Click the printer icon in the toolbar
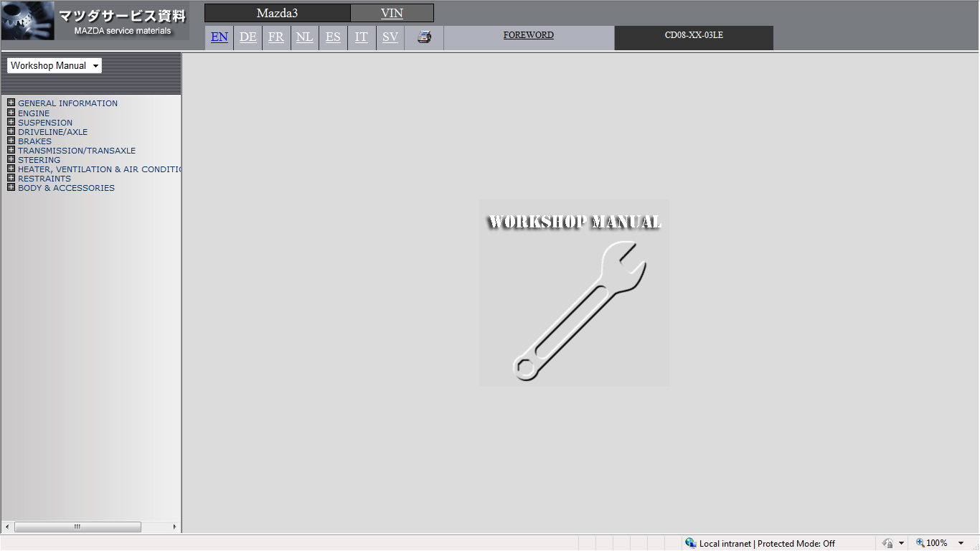The image size is (980, 551). tap(425, 37)
